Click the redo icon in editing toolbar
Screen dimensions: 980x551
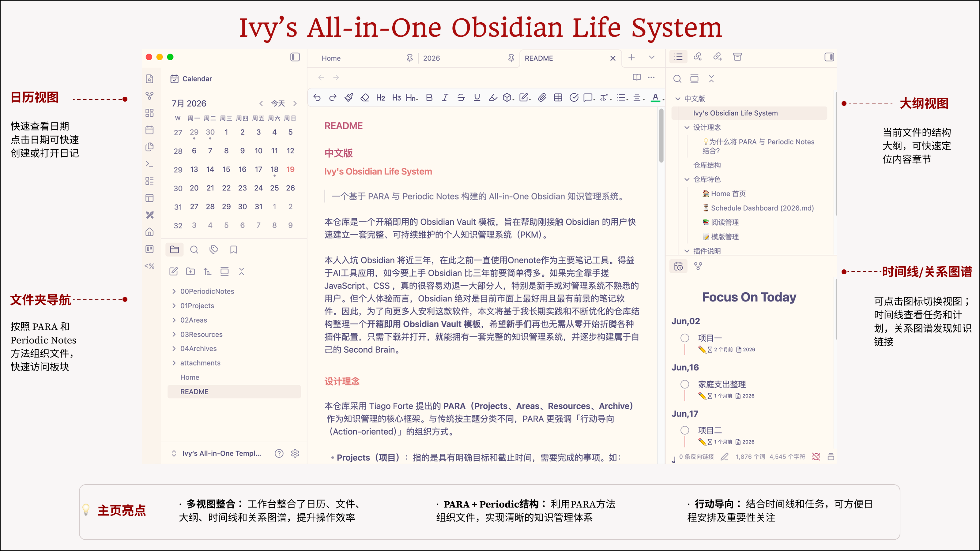pos(333,98)
